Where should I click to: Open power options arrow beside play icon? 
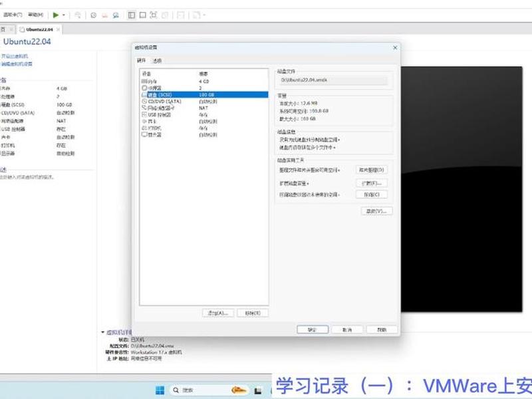64,15
